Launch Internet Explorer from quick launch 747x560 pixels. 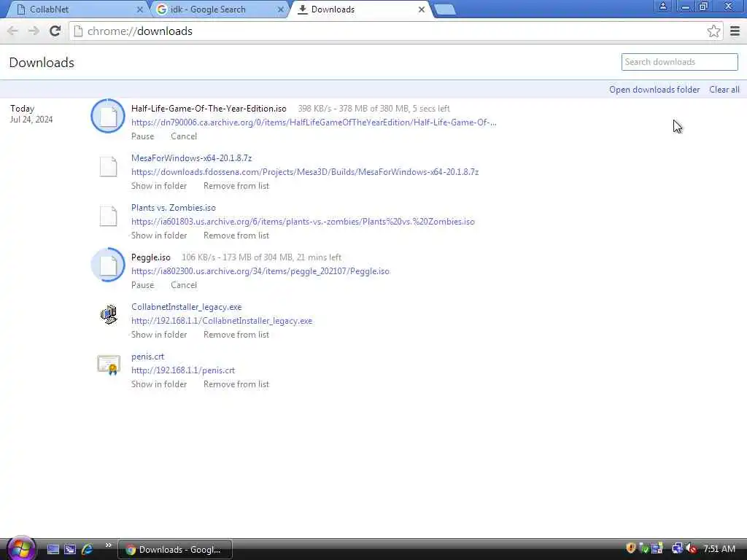tap(88, 549)
